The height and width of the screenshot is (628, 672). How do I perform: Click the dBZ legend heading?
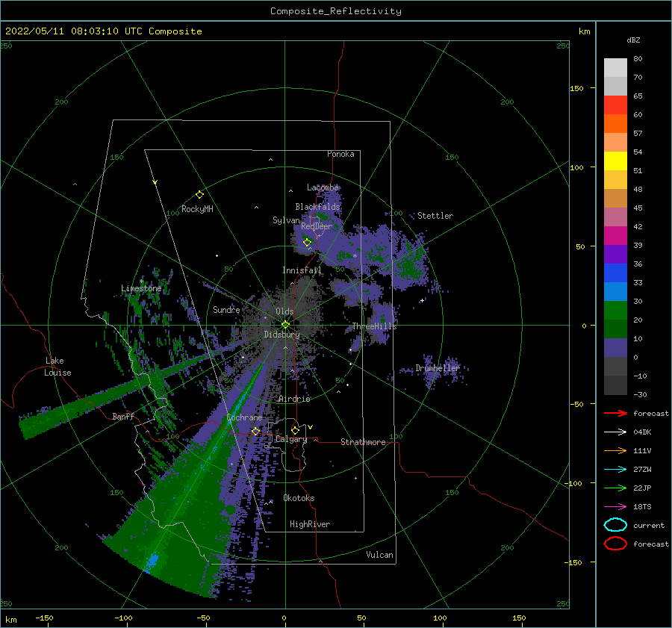[x=633, y=40]
